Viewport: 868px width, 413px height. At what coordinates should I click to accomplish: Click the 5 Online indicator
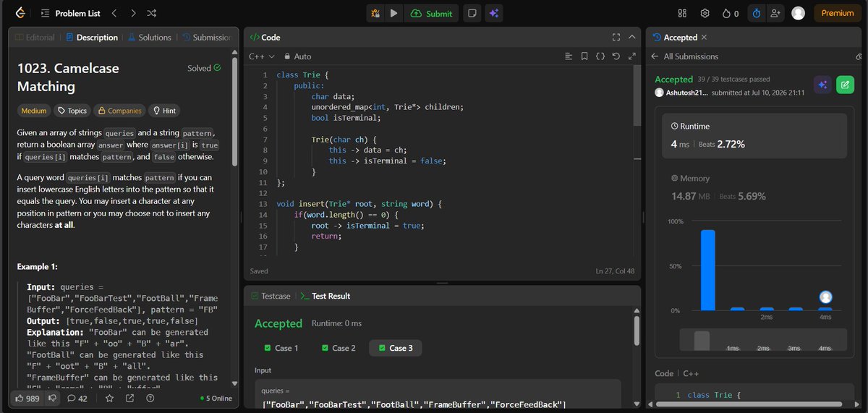pyautogui.click(x=216, y=398)
